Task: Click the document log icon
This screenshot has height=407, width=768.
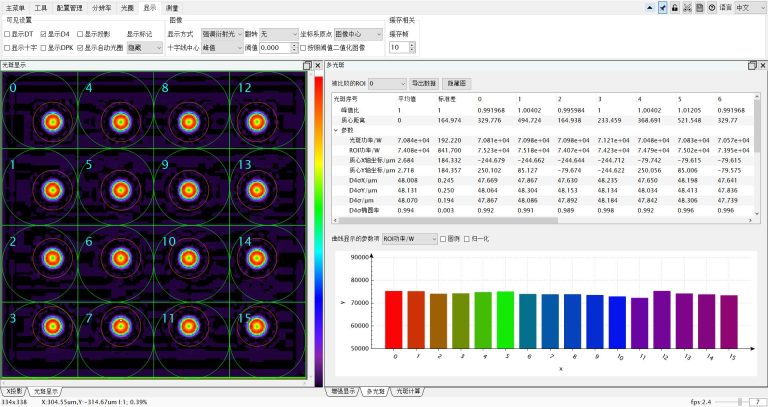Action: coord(698,7)
